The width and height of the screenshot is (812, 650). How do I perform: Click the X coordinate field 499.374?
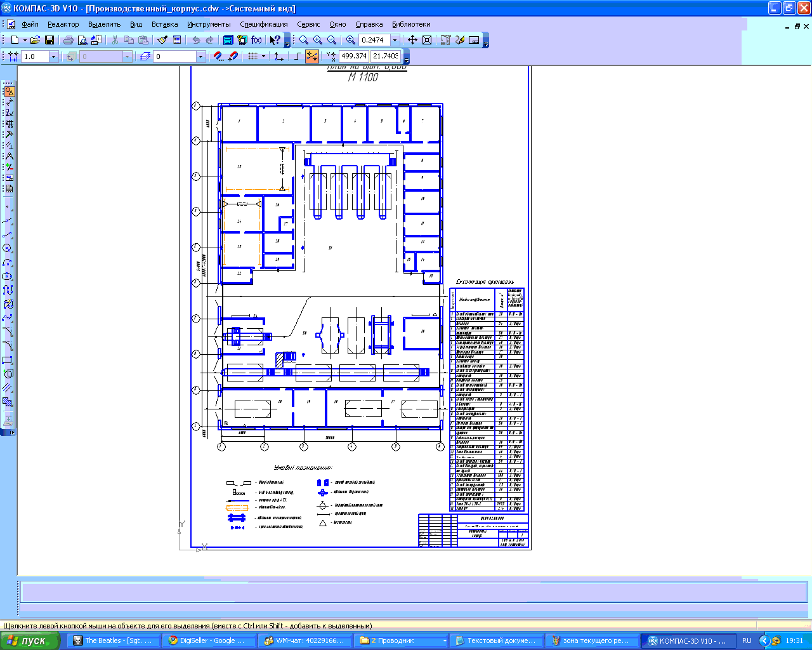tap(354, 56)
